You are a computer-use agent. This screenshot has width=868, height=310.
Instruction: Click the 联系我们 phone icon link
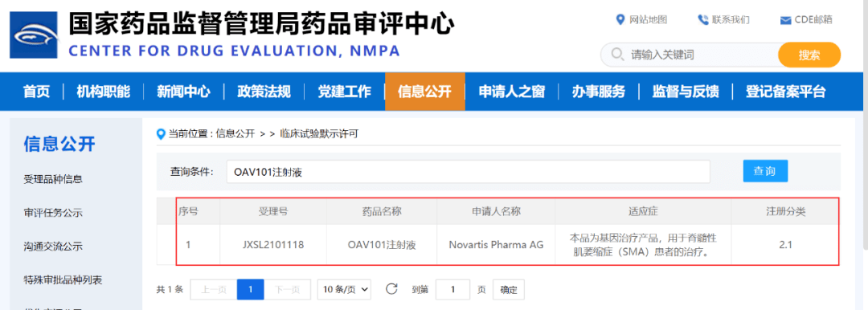[724, 20]
